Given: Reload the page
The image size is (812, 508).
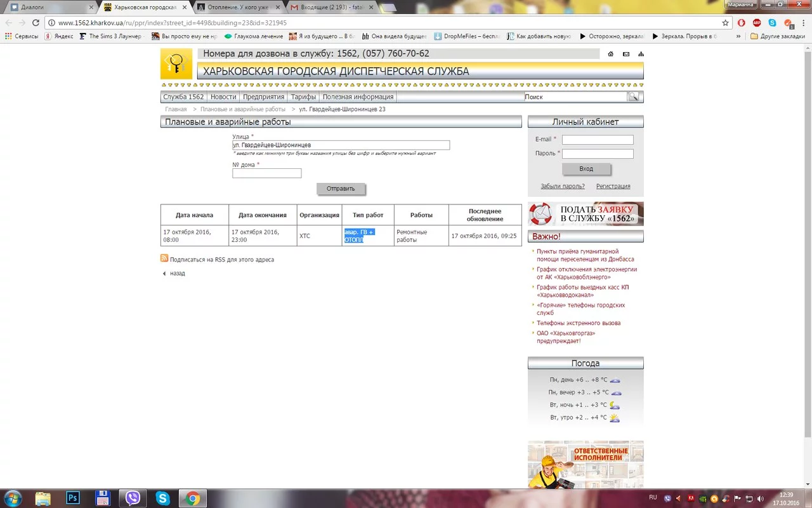Looking at the screenshot, I should click(36, 22).
